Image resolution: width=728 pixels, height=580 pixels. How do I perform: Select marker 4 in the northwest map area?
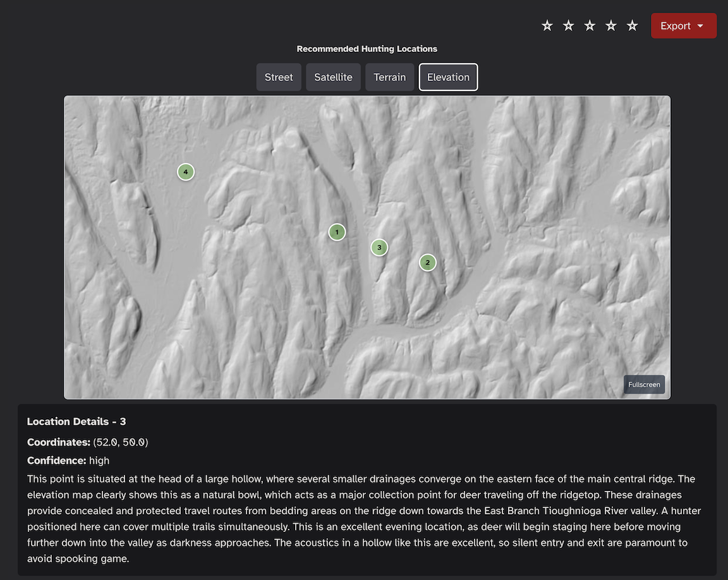186,171
